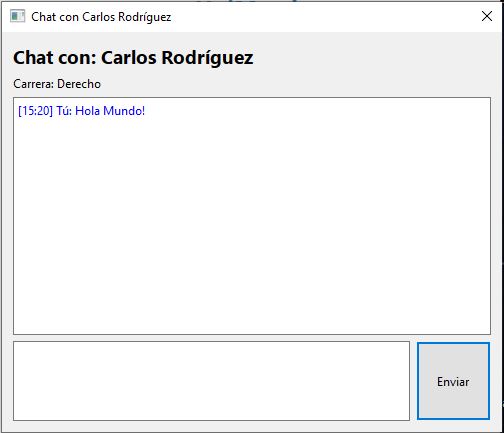The width and height of the screenshot is (504, 433).
Task: Click 'Rodríguez' in the window title bar
Action: coord(145,17)
